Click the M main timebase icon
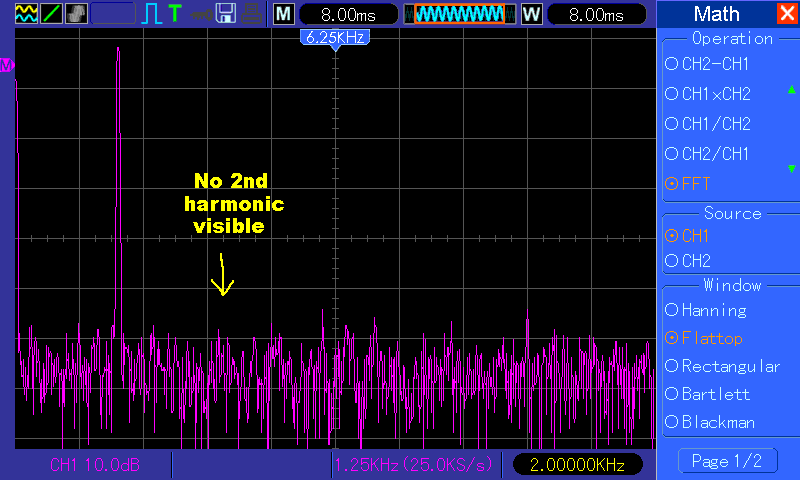The height and width of the screenshot is (480, 800). click(284, 14)
